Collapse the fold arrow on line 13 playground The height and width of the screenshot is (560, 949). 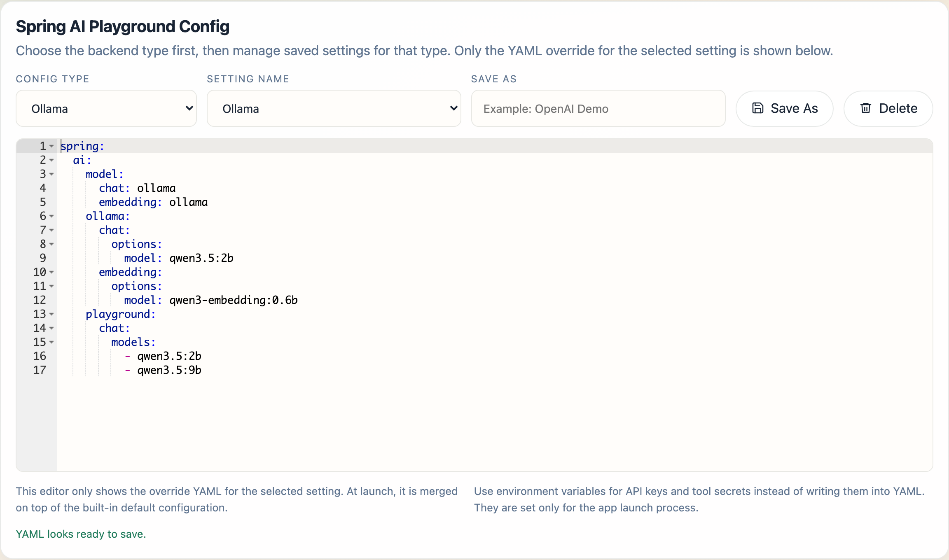(x=51, y=314)
